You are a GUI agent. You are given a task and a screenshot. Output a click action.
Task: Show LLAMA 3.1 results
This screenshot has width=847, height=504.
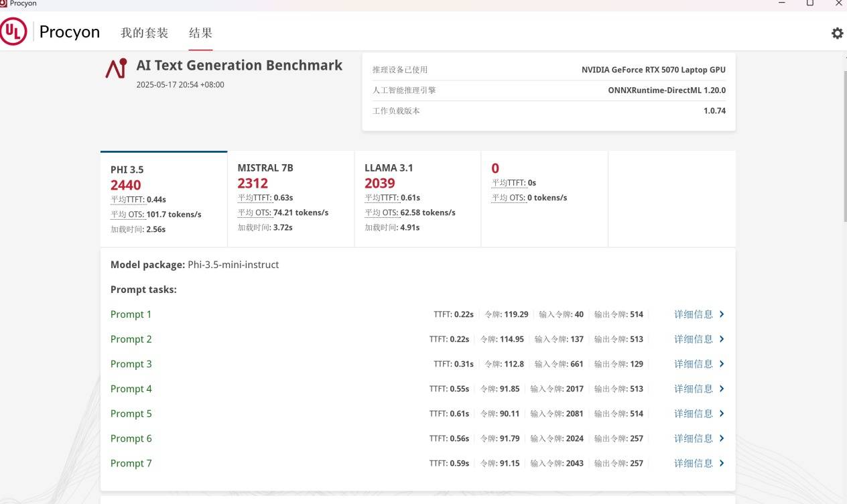[417, 198]
